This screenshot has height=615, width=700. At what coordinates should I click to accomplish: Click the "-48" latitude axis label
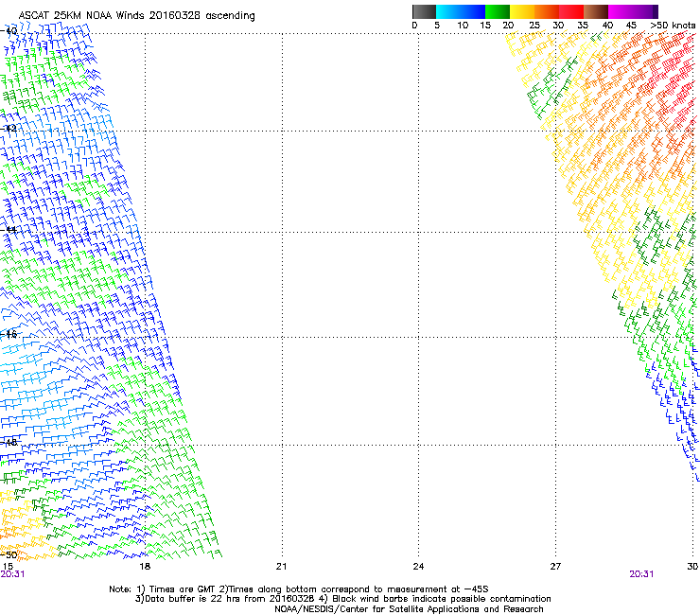coord(9,442)
